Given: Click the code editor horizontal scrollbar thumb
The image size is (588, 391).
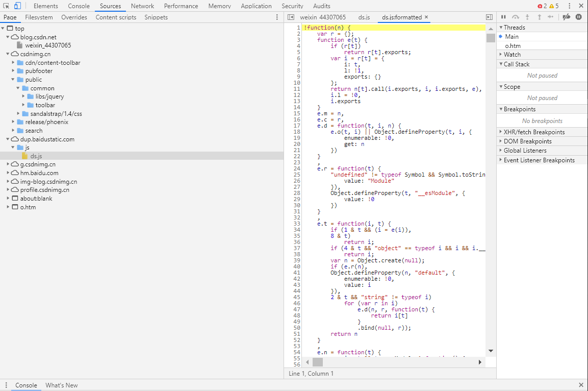Looking at the screenshot, I should [x=318, y=362].
